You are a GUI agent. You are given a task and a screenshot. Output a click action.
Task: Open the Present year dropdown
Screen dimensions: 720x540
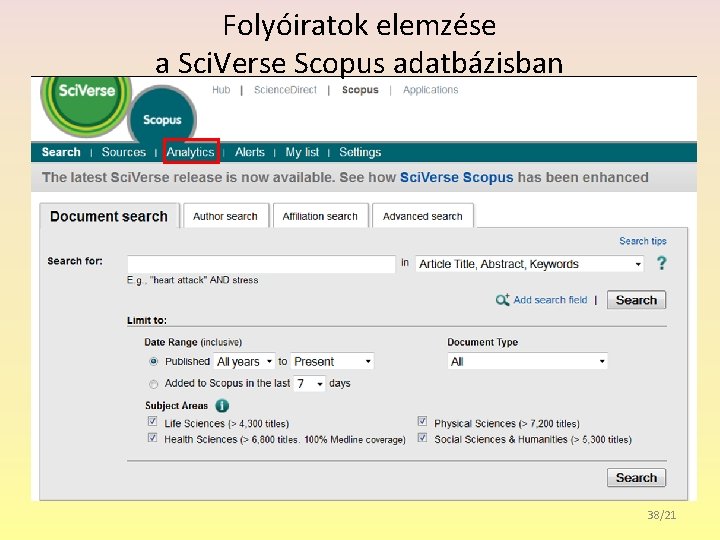332,361
